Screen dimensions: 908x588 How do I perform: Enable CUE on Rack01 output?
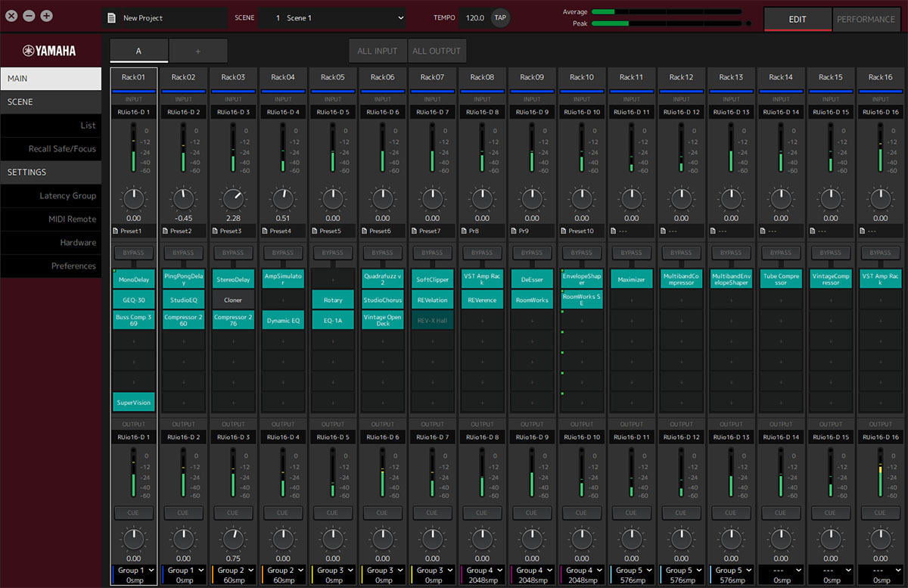[133, 512]
